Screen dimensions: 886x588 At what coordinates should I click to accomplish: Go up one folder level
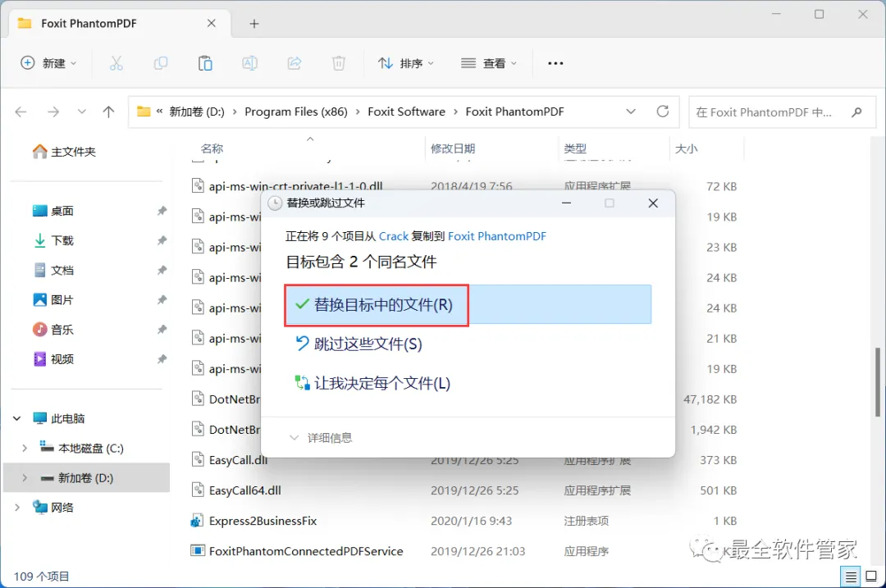coord(108,112)
